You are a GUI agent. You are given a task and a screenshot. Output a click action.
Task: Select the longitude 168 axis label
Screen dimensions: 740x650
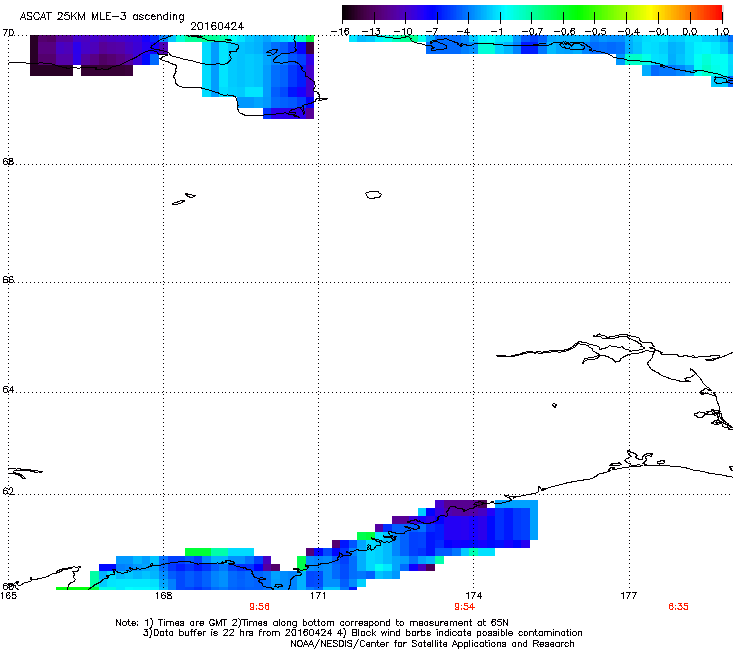pyautogui.click(x=163, y=596)
